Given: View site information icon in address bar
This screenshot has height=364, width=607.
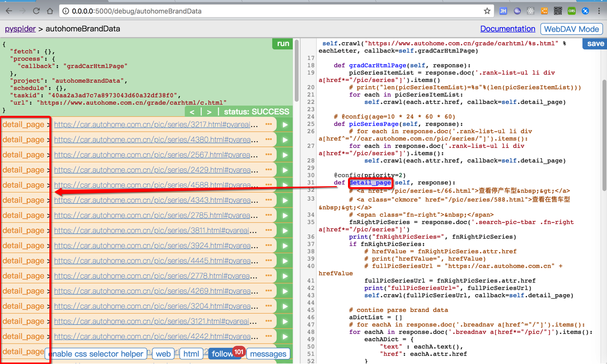Looking at the screenshot, I should pos(65,11).
